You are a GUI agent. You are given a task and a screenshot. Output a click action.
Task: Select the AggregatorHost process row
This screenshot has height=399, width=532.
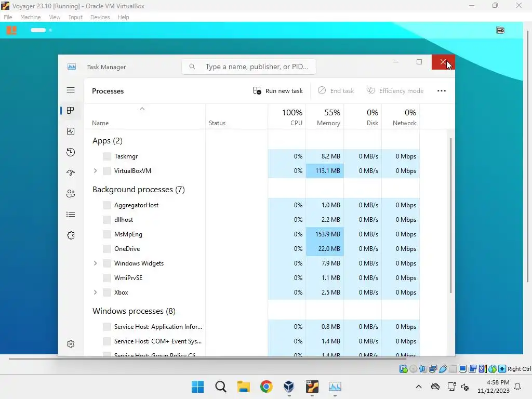click(251, 205)
